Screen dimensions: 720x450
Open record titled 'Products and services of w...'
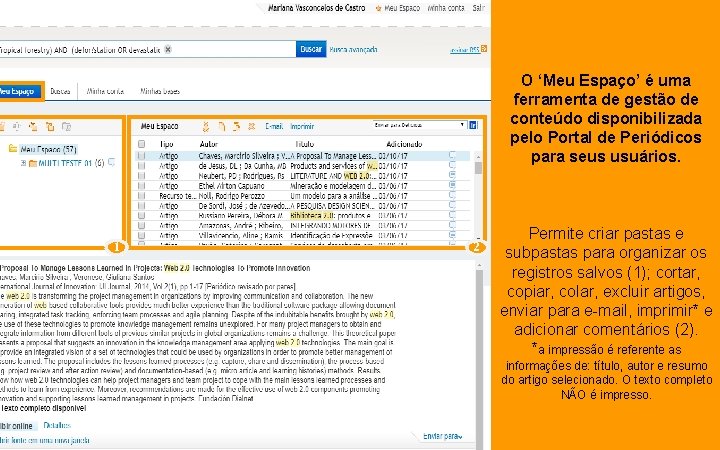tap(334, 166)
